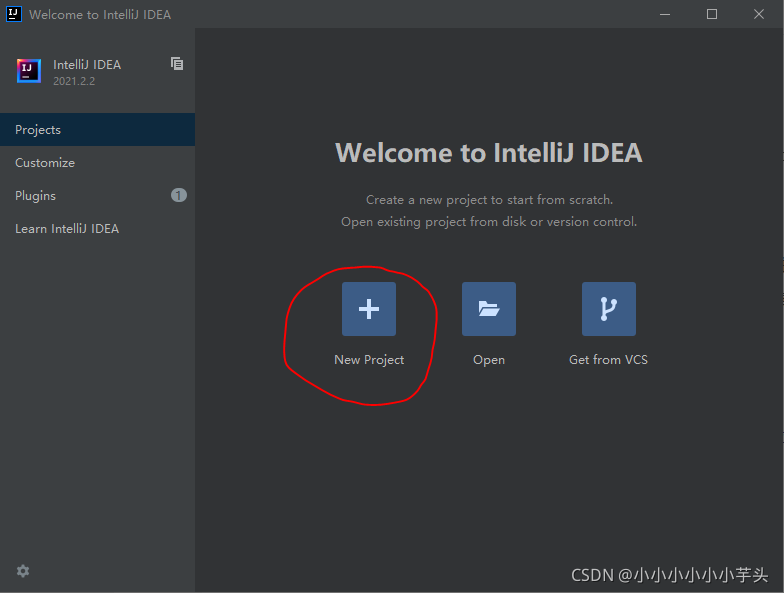Click 'Open existing project from disk' text
784x593 pixels.
pos(433,222)
